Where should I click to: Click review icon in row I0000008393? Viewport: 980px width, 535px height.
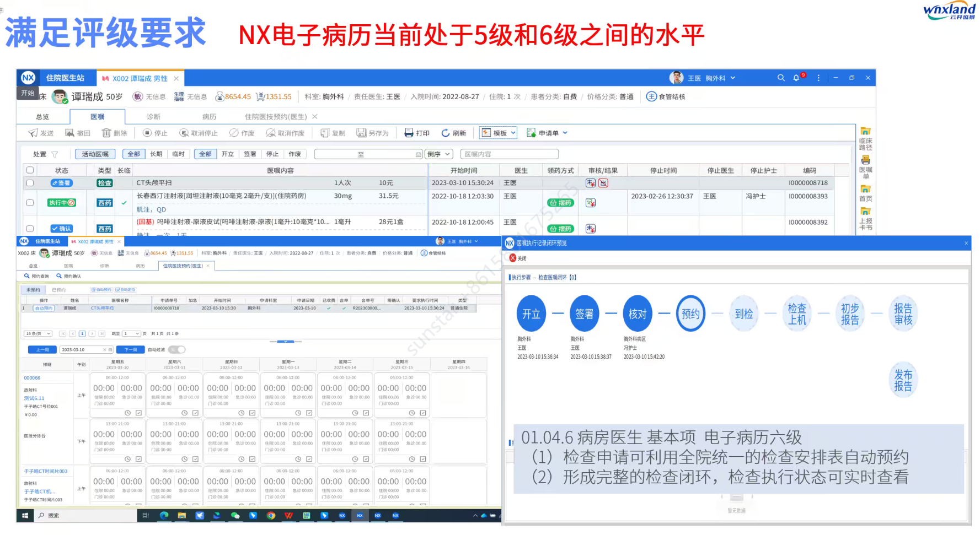(x=591, y=203)
